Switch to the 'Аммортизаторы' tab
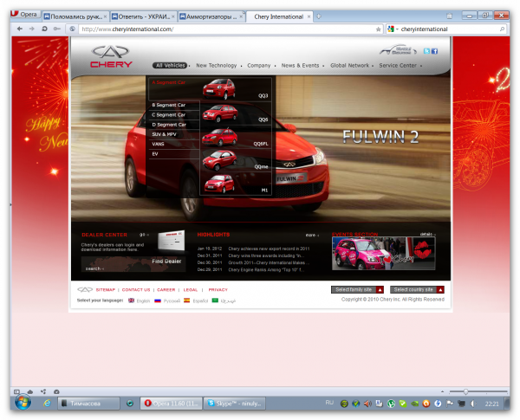Screen dimensions: 520x420 click(x=211, y=16)
